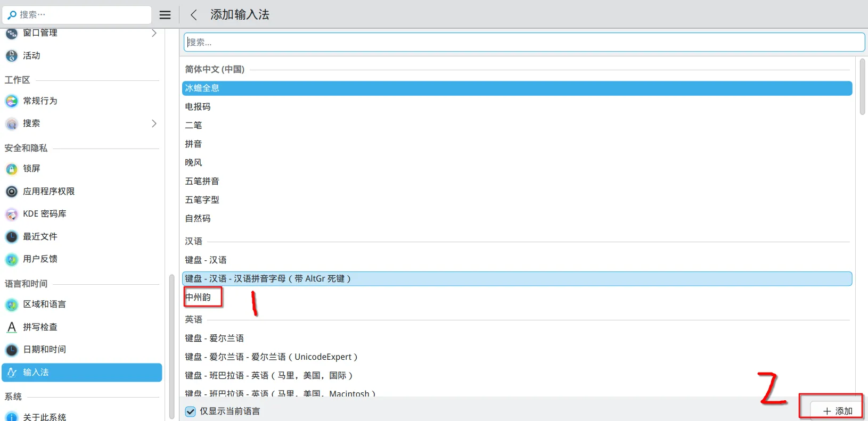
Task: Select the General Behavior (常规行为) icon
Action: click(x=12, y=101)
